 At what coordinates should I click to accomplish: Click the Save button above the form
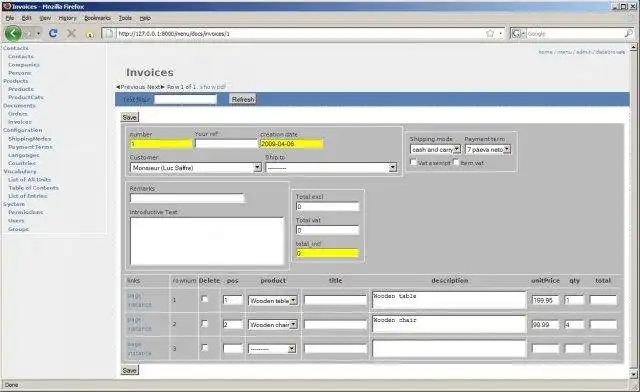(129, 117)
